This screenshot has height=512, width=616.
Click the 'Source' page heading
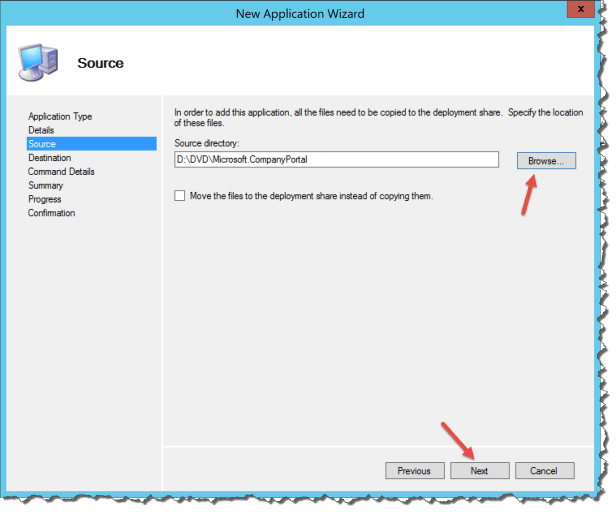click(x=101, y=63)
